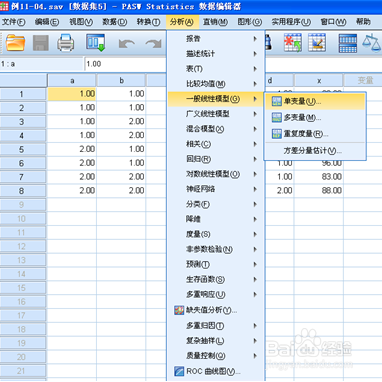Viewport: 382px width, 382px height.
Task: Click the Redo arrow icon
Action: click(x=153, y=43)
